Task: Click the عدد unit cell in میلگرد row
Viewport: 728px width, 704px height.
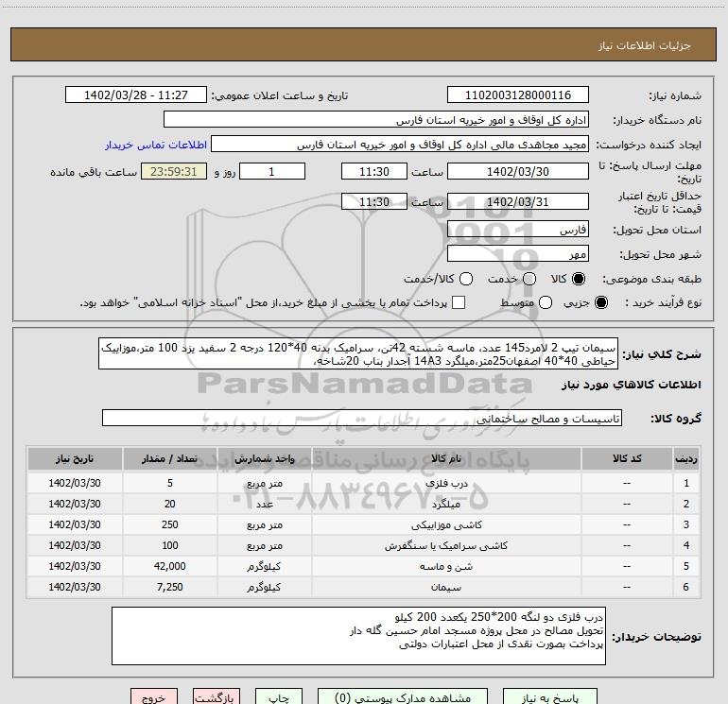Action: (x=264, y=504)
